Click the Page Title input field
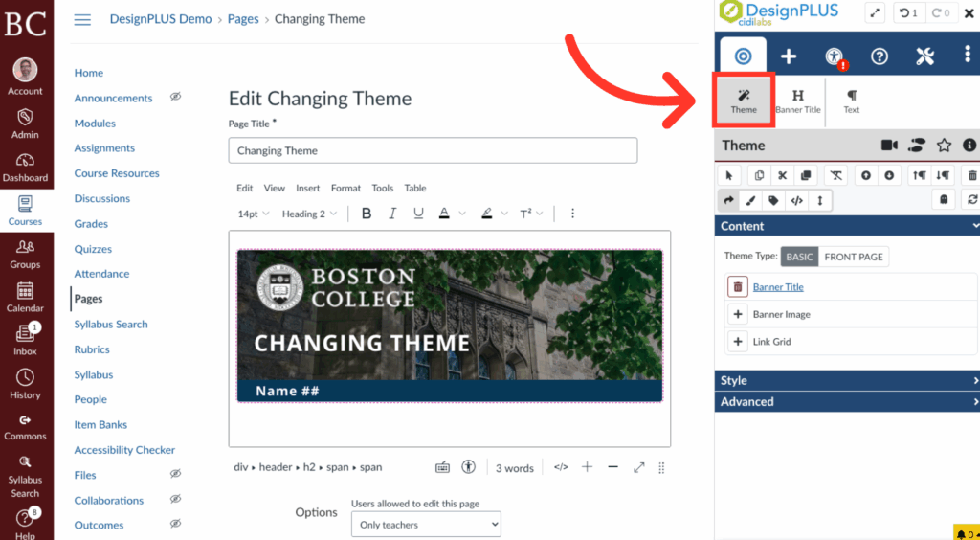This screenshot has height=540, width=980. [x=434, y=150]
